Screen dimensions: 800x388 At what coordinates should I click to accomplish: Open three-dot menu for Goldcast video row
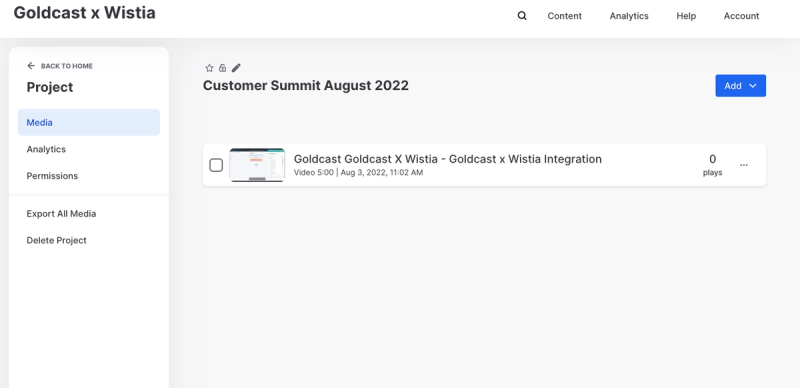click(x=744, y=165)
